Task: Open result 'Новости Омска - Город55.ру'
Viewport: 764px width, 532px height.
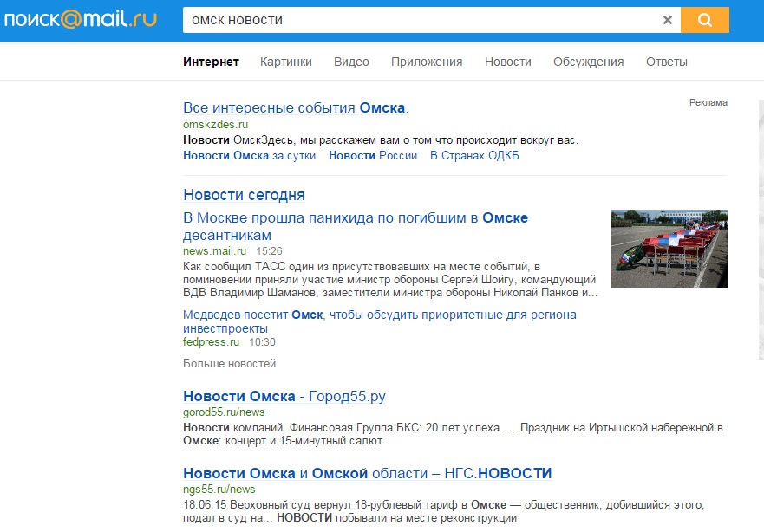Action: click(284, 396)
